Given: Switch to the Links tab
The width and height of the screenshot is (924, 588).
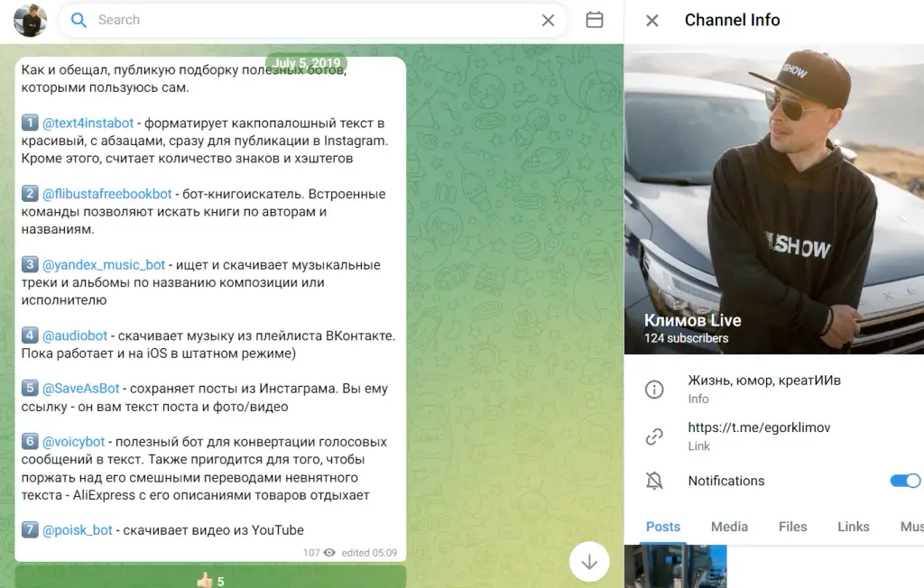Looking at the screenshot, I should point(854,527).
